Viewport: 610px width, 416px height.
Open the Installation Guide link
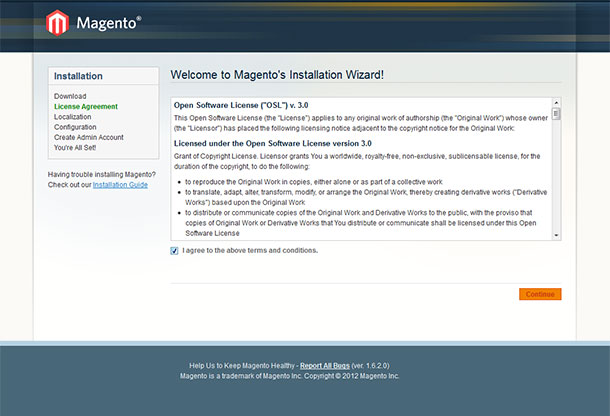click(120, 185)
